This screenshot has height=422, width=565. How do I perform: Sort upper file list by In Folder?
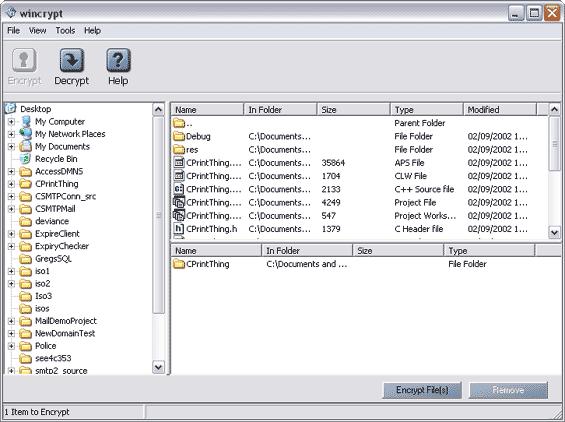280,110
